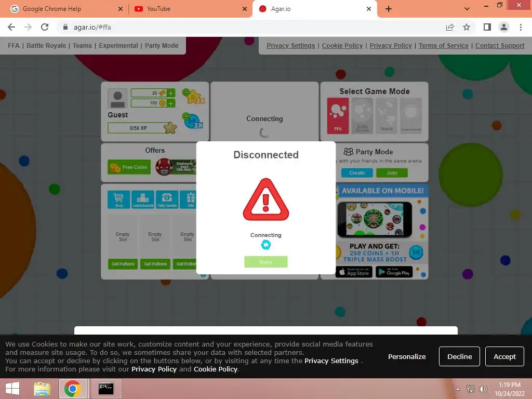Click the network tray icon
This screenshot has width=532, height=399.
coord(471,389)
